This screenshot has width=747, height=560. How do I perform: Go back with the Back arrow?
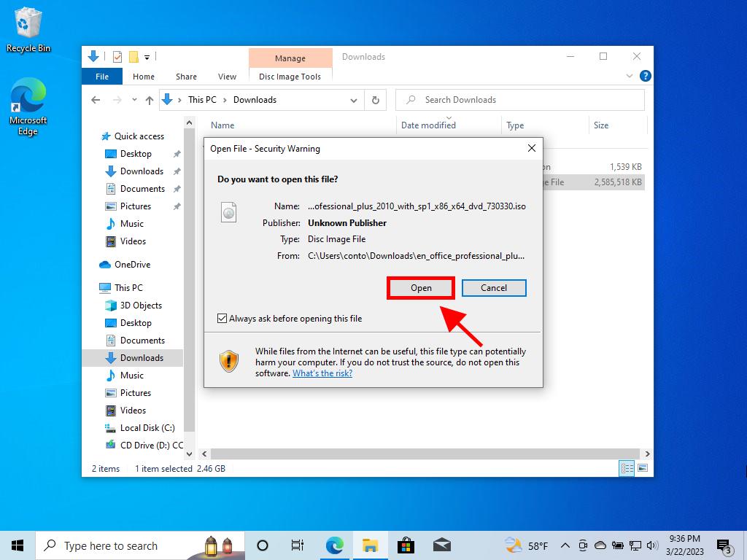click(x=96, y=100)
